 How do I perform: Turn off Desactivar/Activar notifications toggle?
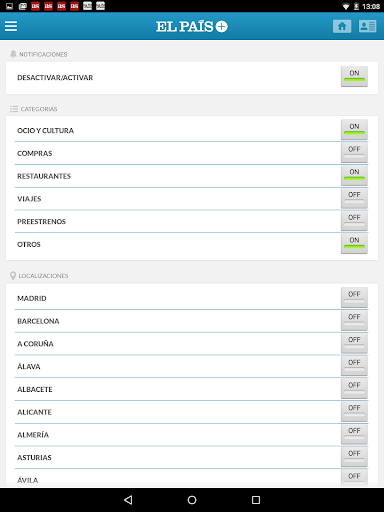[x=354, y=77]
